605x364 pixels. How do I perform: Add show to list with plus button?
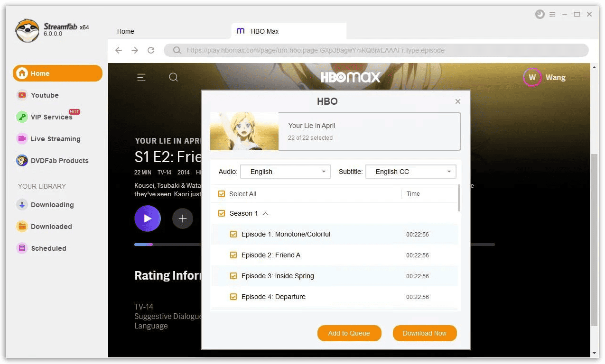point(183,218)
